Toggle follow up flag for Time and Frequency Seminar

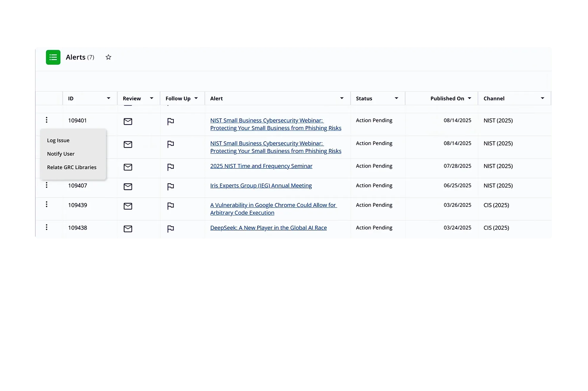point(170,167)
